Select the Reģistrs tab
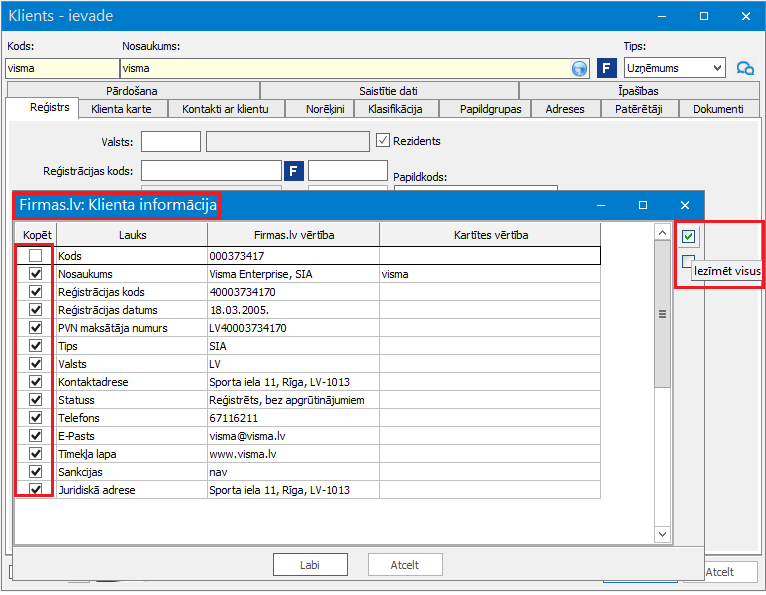 (43, 107)
